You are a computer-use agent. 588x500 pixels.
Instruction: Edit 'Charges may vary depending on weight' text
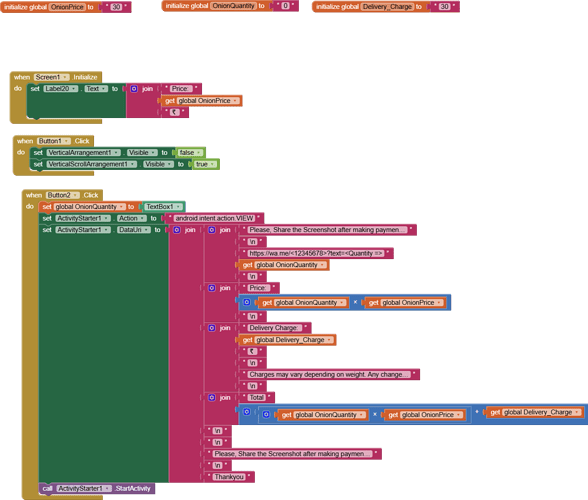tap(328, 374)
